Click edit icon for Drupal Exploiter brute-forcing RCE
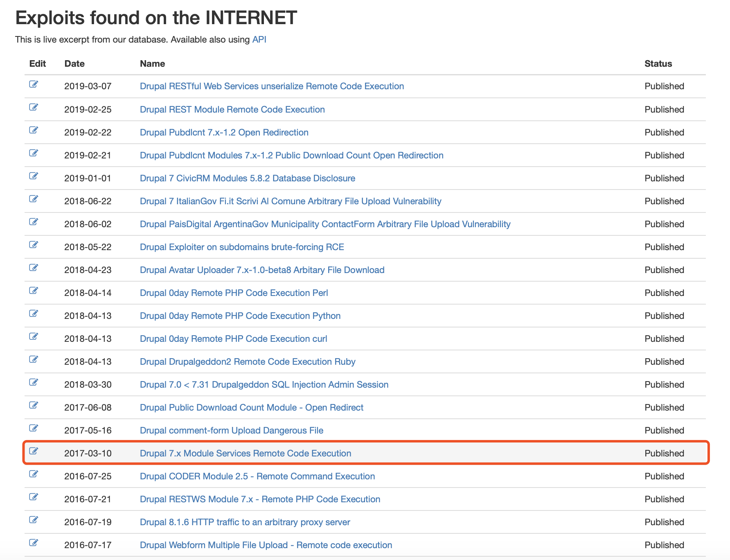Image resolution: width=730 pixels, height=560 pixels. [x=34, y=245]
